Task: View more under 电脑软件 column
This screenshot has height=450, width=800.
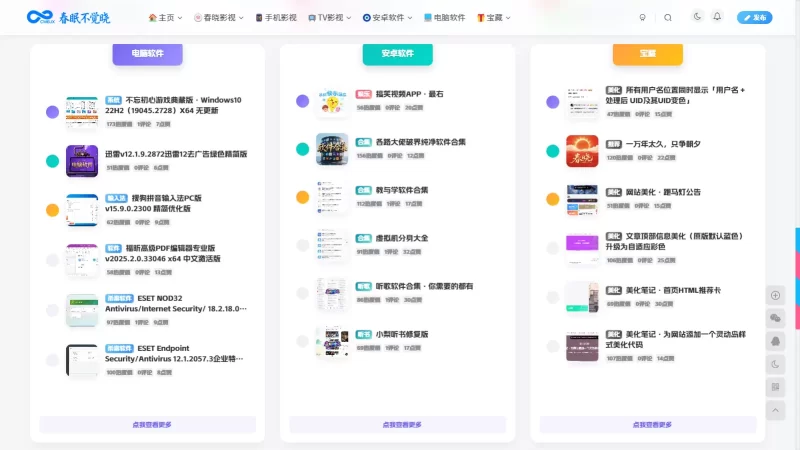Action: pyautogui.click(x=147, y=424)
